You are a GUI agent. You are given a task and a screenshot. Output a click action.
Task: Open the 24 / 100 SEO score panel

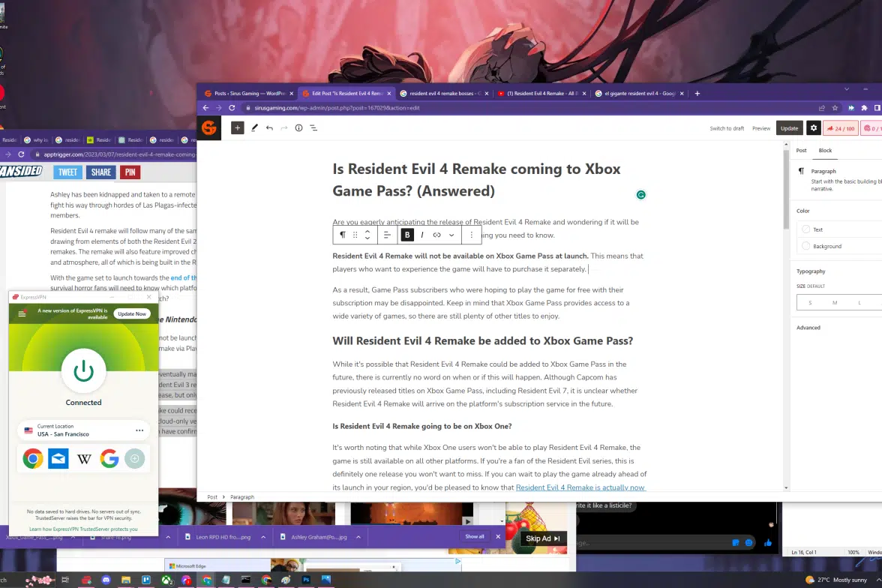[840, 128]
